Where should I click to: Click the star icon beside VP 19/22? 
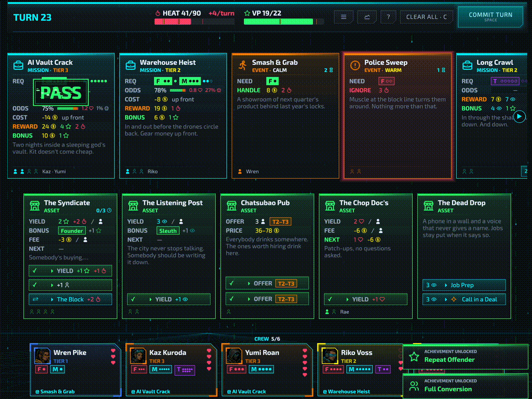click(247, 13)
